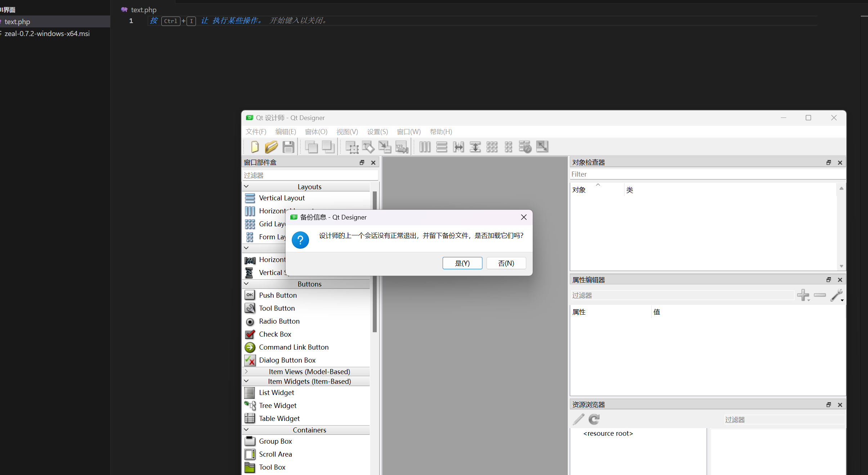Collapse the Containers category
868x475 pixels.
click(247, 430)
